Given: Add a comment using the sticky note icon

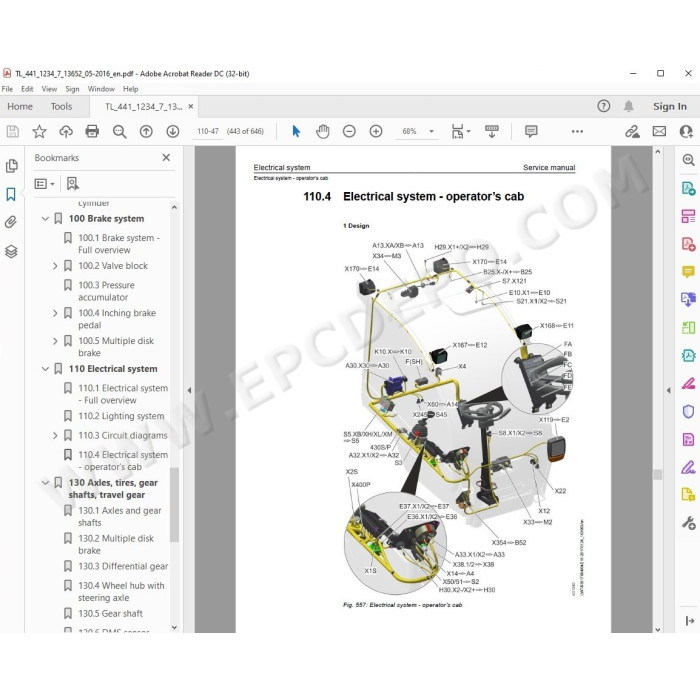Looking at the screenshot, I should click(531, 131).
